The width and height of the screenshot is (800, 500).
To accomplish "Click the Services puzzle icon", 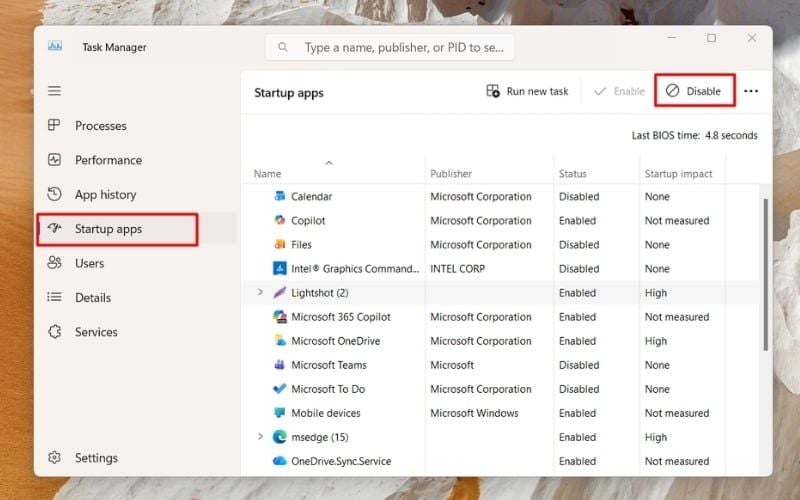I will [54, 332].
